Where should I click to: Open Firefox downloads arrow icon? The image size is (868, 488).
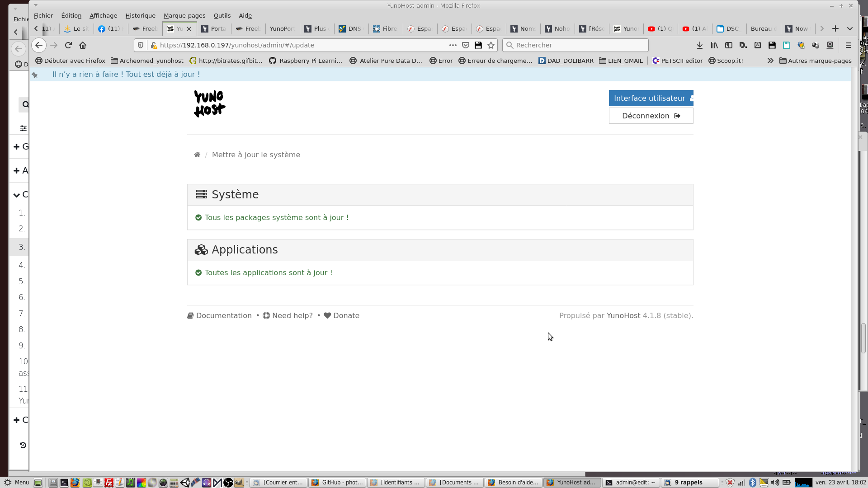coord(699,45)
